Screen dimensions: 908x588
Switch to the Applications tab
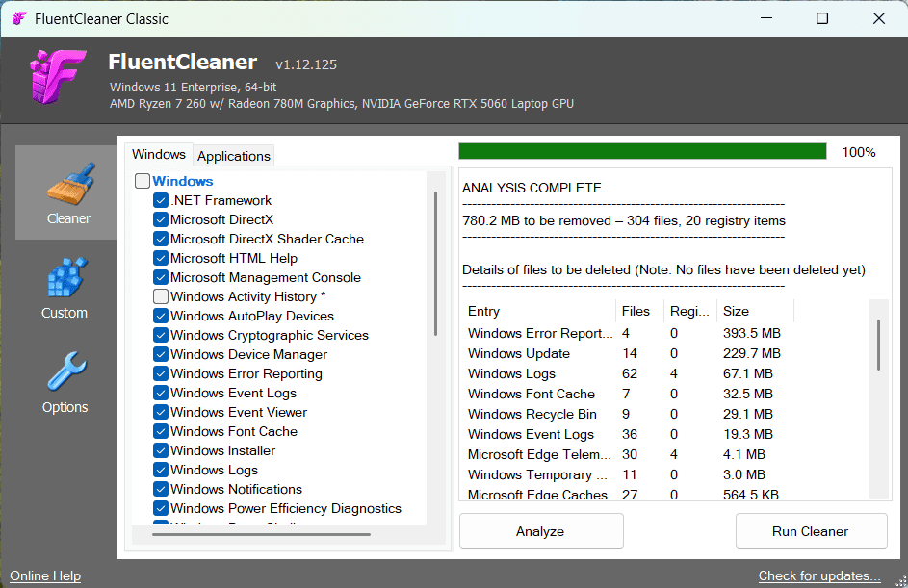point(233,156)
